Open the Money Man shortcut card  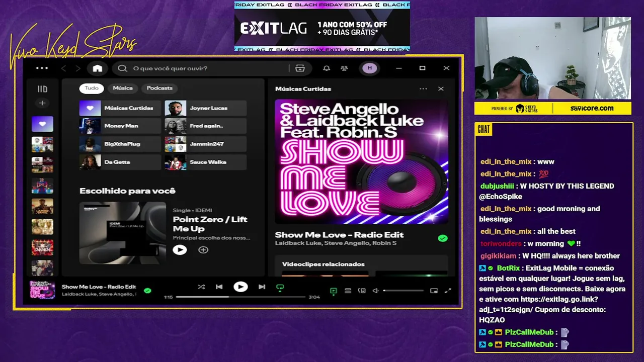(x=120, y=126)
